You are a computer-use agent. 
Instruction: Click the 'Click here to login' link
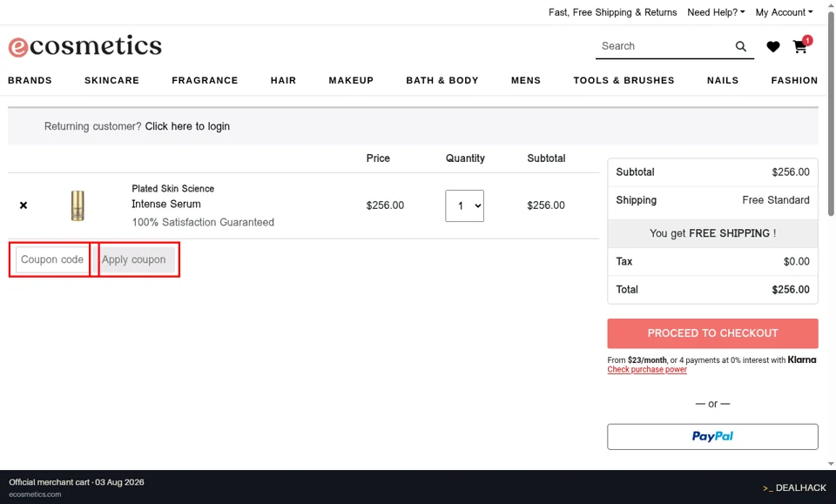tap(187, 126)
